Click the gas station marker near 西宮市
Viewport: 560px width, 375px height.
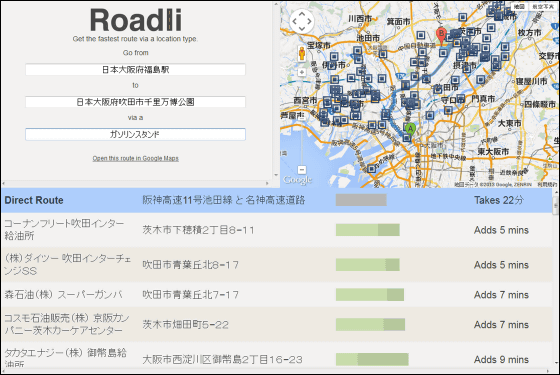coord(327,103)
